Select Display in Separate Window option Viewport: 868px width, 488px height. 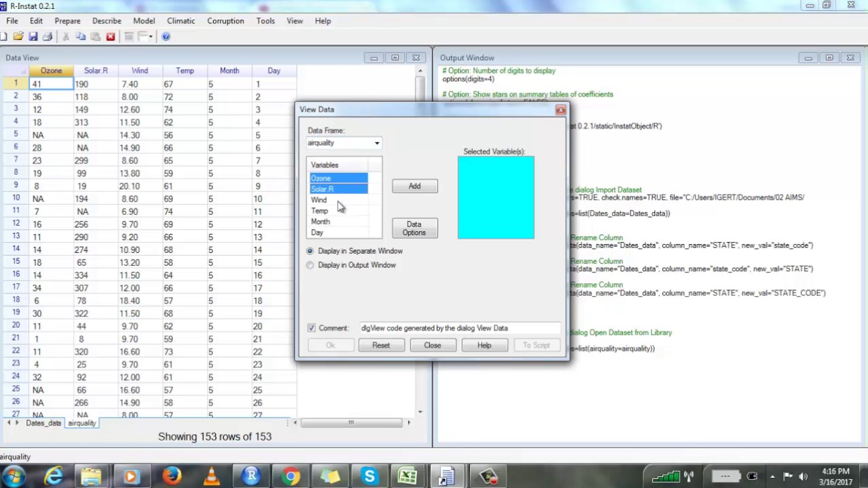point(311,251)
